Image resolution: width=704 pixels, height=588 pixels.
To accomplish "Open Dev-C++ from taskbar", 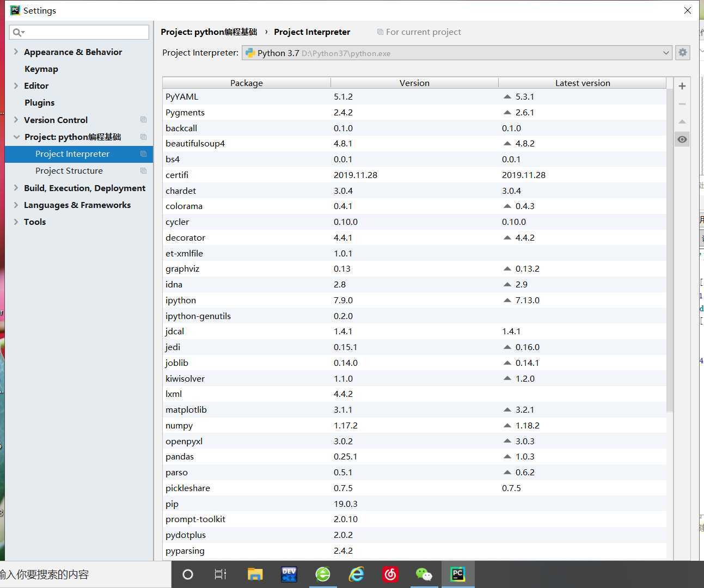I will [x=289, y=574].
